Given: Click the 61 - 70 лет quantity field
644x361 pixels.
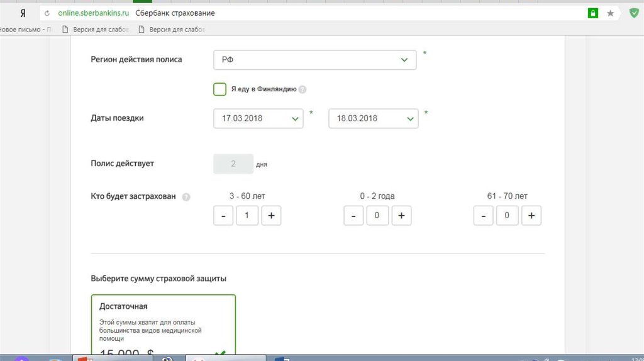Looking at the screenshot, I should (508, 216).
